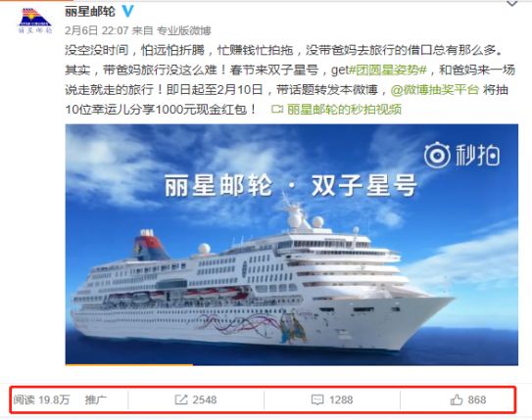This screenshot has width=532, height=420.
Task: Open the #团圆星姿势# hashtag topic
Action: pyautogui.click(x=387, y=70)
